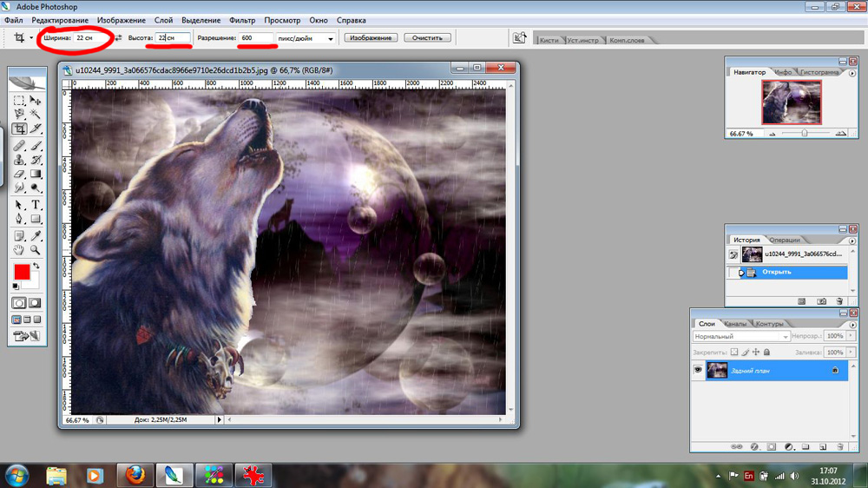This screenshot has height=488, width=868.
Task: Select the Lasso tool
Action: [x=19, y=114]
